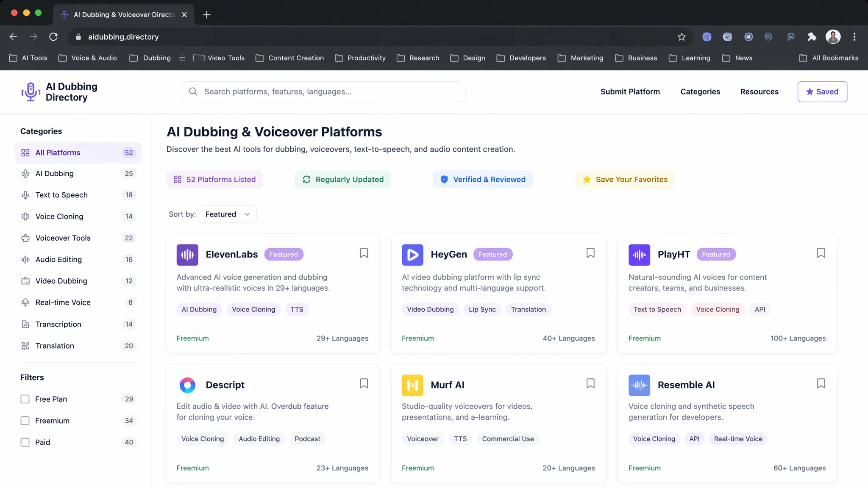Open the Video Tools bookmarks folder
The width and height of the screenshot is (868, 488).
[x=219, y=58]
